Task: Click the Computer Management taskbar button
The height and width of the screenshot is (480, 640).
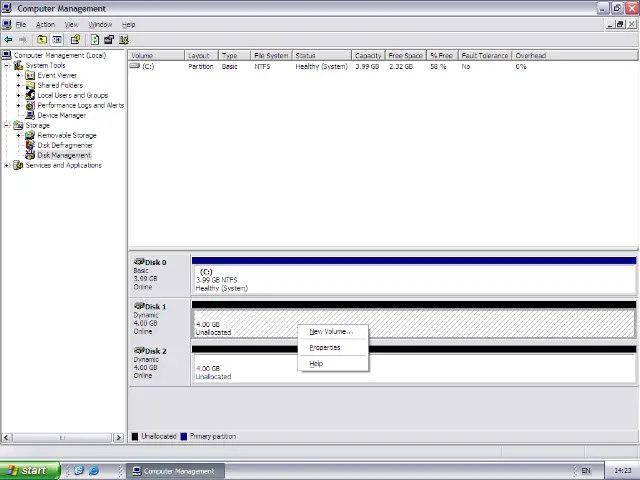Action: click(176, 471)
